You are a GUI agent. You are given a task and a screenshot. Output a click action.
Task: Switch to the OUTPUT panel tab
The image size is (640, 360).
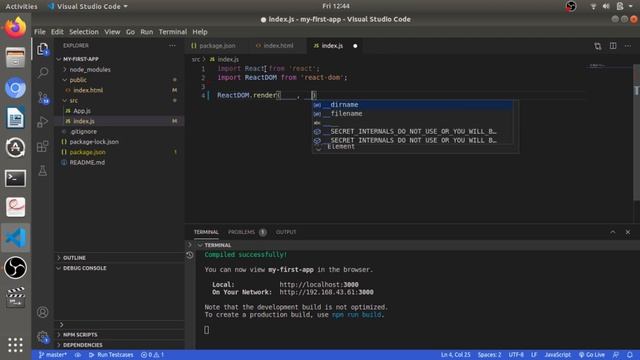pos(286,232)
